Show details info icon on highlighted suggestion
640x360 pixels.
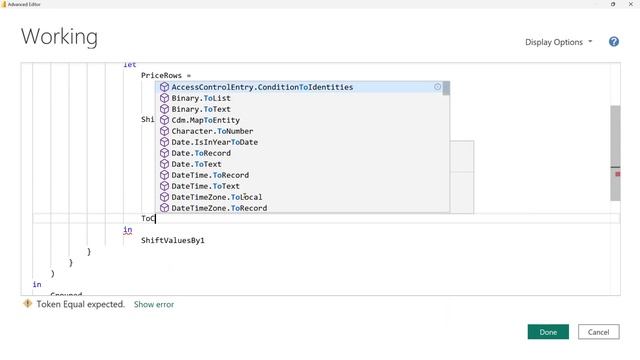438,87
